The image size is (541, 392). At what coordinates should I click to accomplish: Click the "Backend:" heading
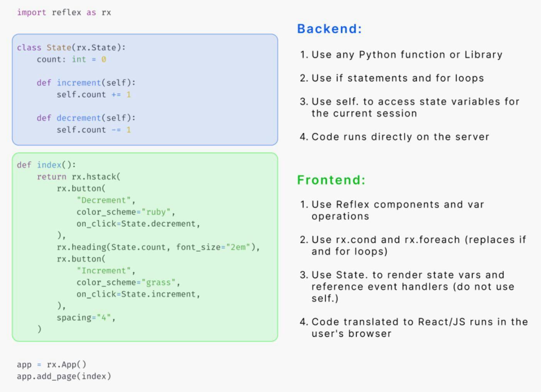[329, 29]
